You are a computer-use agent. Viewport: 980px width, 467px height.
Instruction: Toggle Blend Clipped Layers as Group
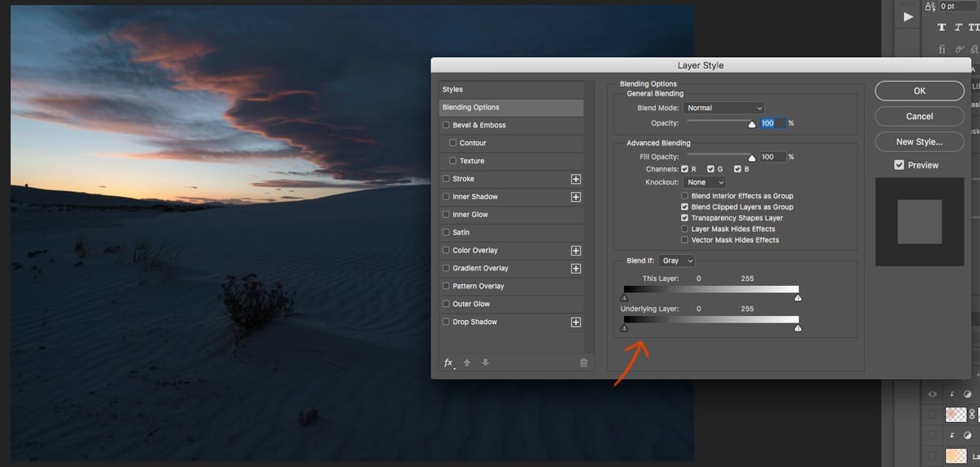[684, 207]
